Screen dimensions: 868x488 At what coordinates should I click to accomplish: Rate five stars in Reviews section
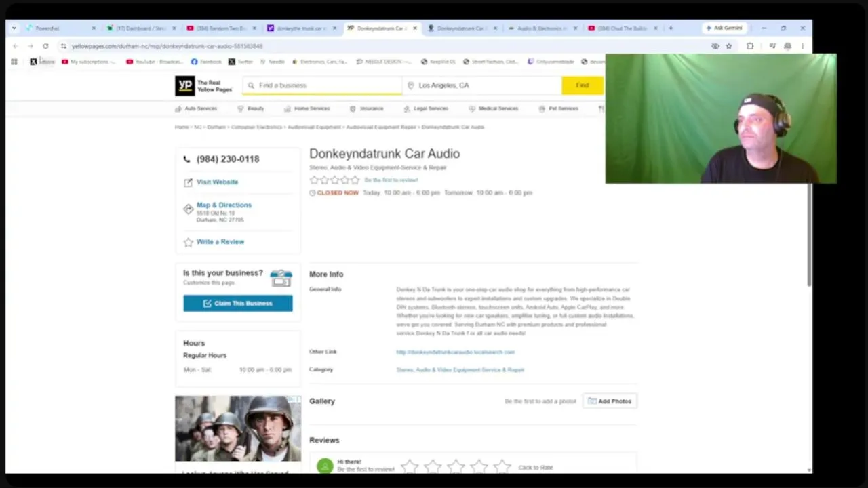[x=502, y=466]
